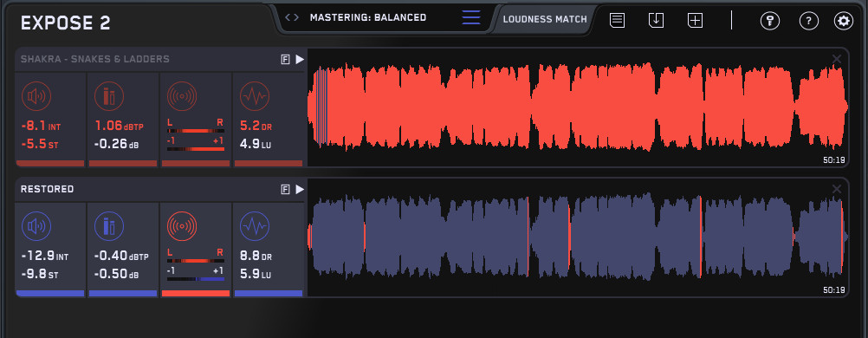
Task: Open the notes list icon in the header
Action: [618, 21]
